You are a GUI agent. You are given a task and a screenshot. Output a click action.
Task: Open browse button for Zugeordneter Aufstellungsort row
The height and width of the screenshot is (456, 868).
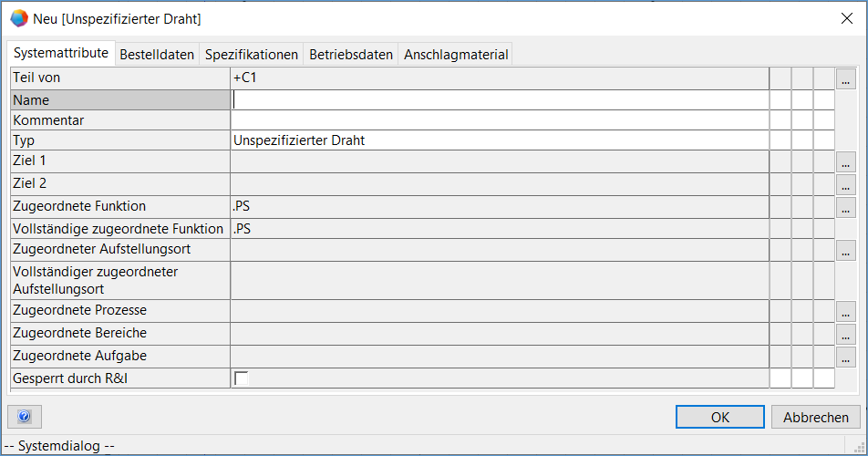coord(846,250)
